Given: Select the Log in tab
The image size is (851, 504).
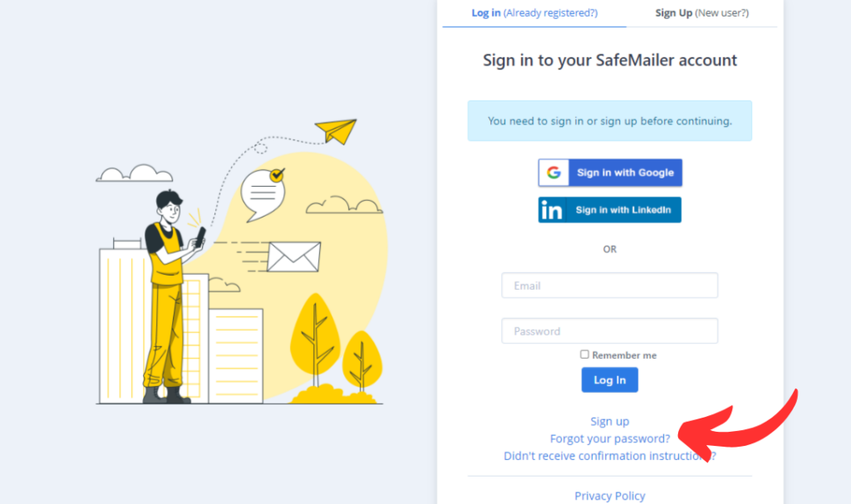Looking at the screenshot, I should tap(534, 13).
